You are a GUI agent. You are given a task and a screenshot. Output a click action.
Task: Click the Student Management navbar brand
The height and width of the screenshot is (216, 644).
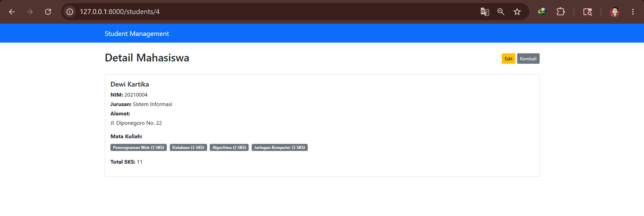point(137,34)
